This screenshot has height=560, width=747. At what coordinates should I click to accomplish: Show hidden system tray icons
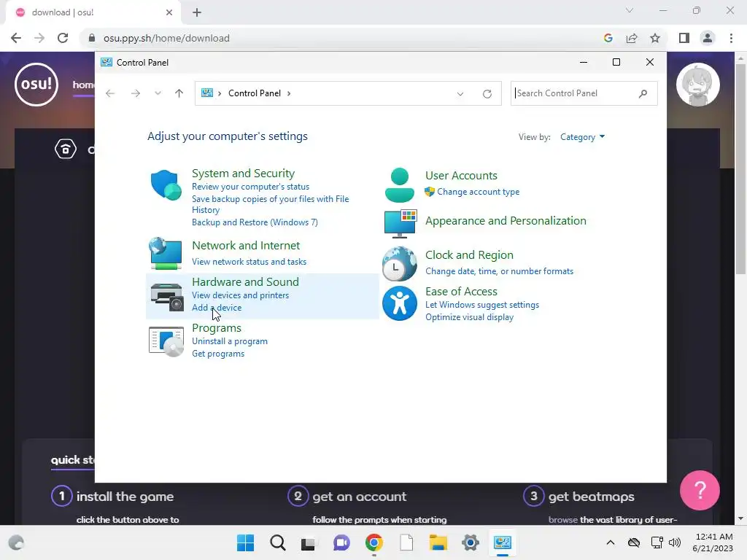point(611,542)
